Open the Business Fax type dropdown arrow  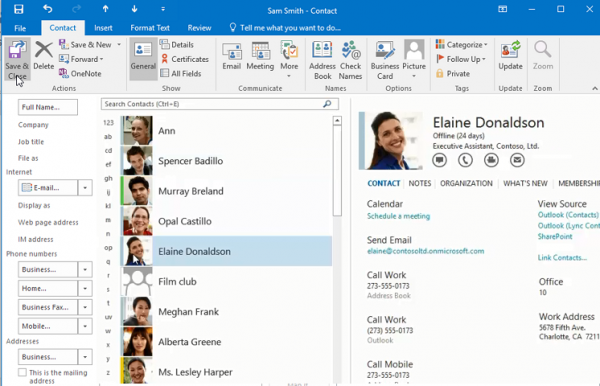pos(85,307)
